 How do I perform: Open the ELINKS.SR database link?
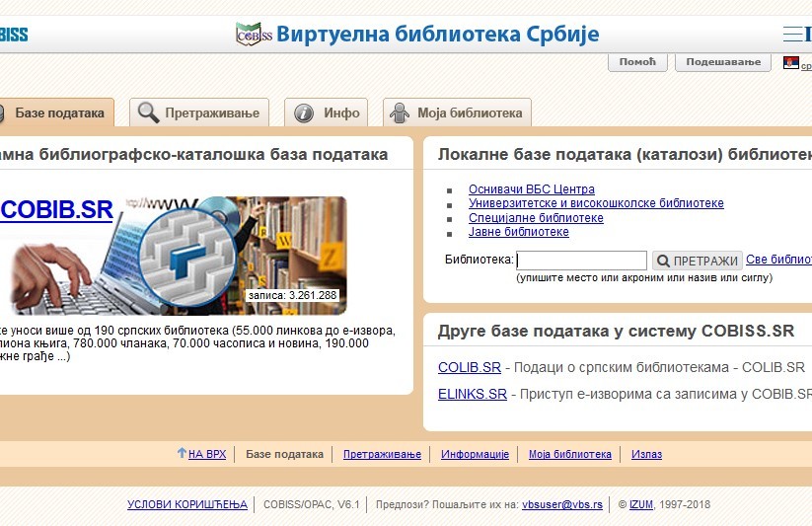[472, 394]
